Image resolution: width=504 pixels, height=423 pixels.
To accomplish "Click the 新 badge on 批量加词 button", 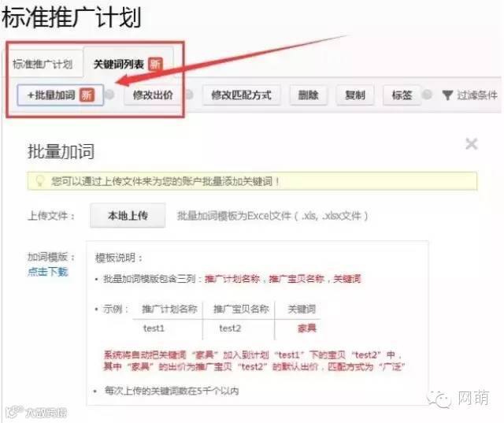I will [x=87, y=95].
